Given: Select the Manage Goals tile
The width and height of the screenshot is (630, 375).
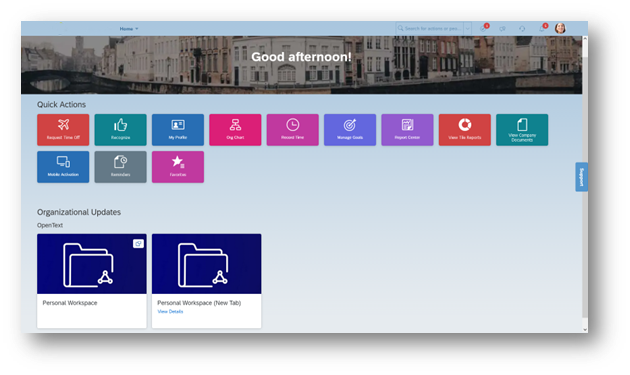Looking at the screenshot, I should (350, 130).
